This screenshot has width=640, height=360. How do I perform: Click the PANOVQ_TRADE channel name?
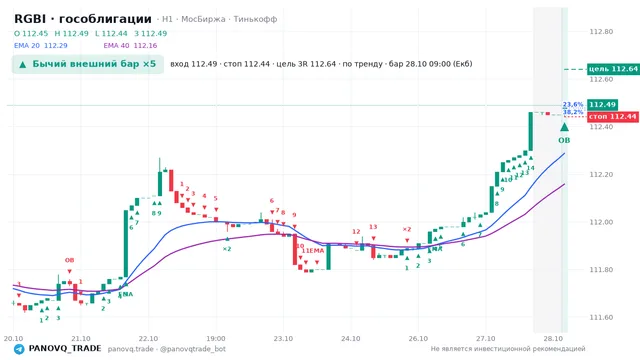coord(65,349)
